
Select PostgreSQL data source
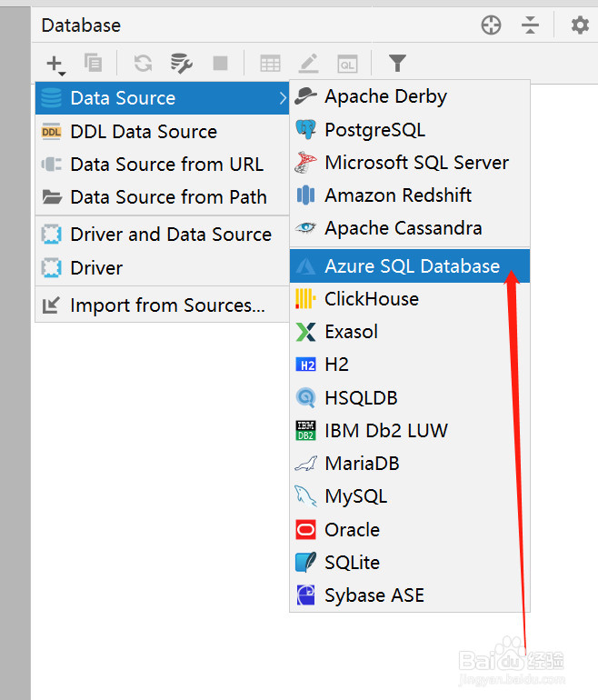[410, 130]
